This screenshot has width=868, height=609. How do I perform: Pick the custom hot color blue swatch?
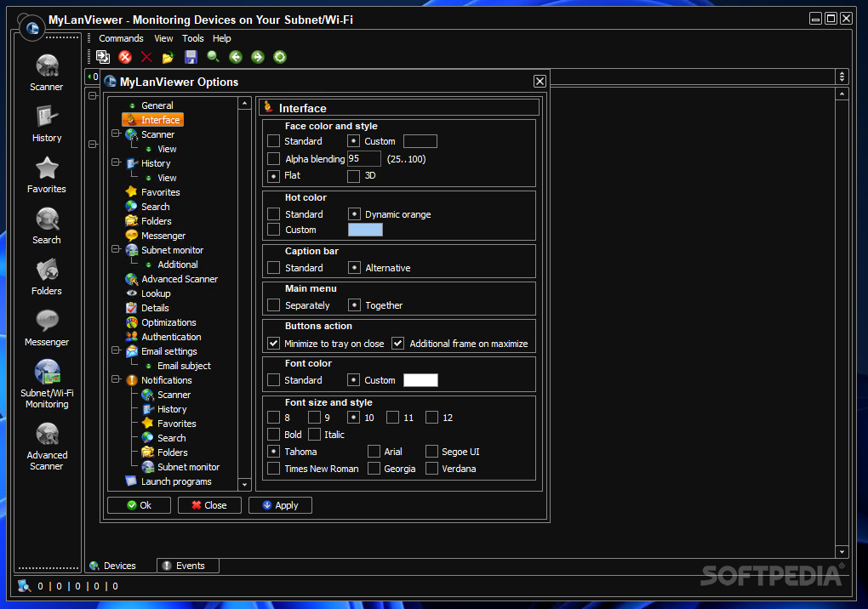tap(365, 230)
